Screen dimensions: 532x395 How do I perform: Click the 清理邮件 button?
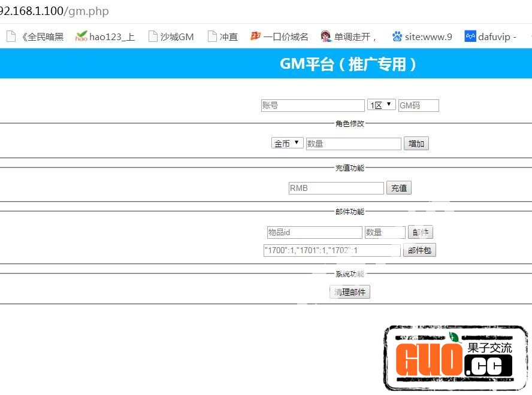coord(350,292)
